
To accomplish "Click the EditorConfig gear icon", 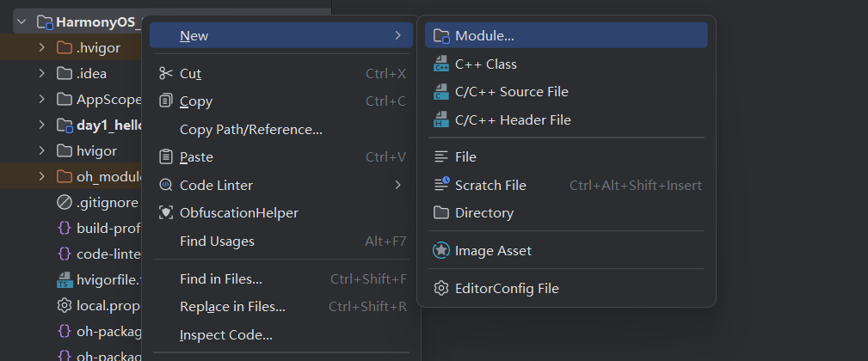I will click(x=441, y=288).
